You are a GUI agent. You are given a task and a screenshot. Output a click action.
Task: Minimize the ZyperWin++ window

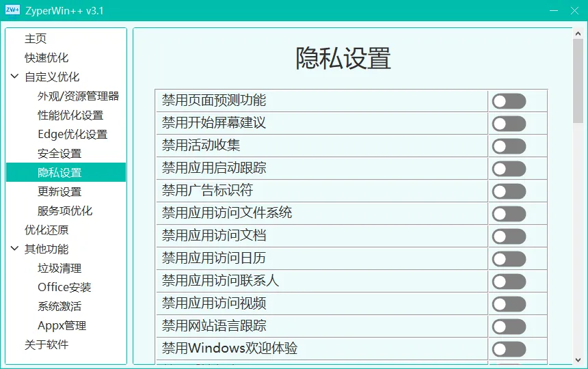coord(534,10)
